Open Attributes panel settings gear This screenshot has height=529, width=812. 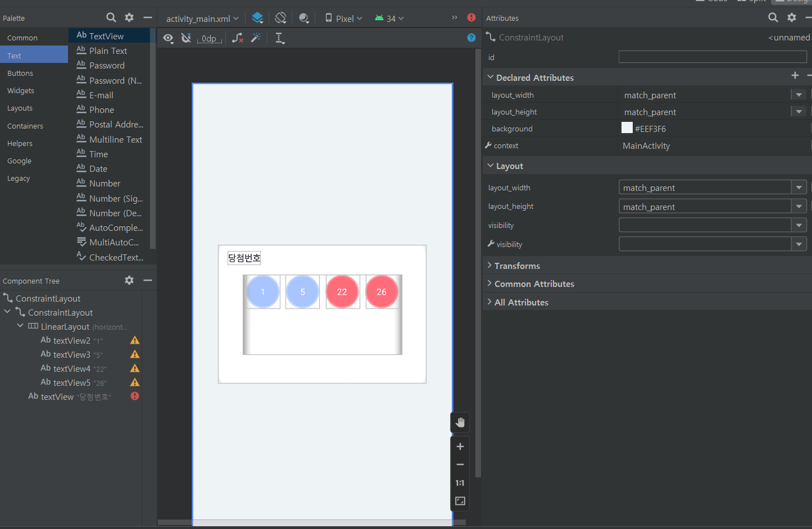[x=792, y=17]
